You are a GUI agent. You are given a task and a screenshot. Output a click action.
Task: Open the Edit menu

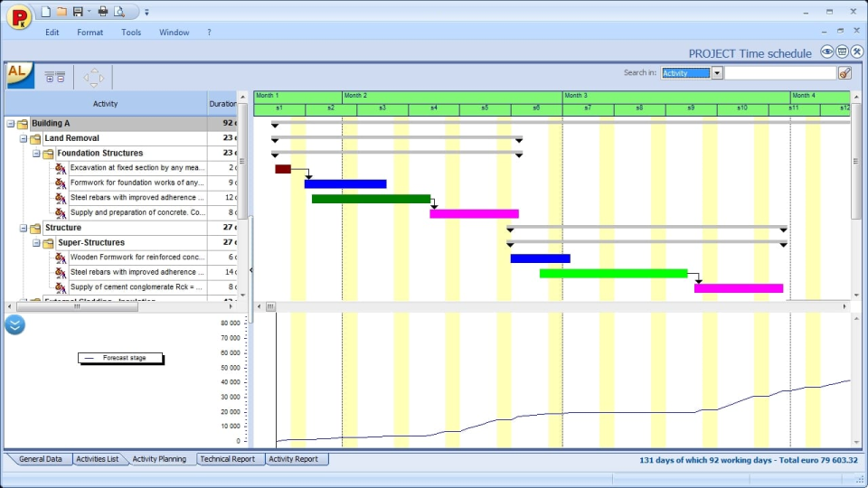(52, 33)
